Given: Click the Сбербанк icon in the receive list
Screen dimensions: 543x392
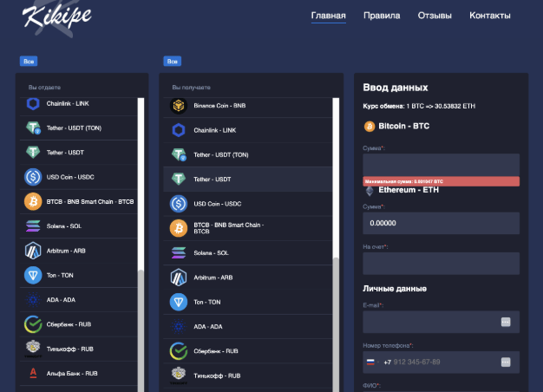Looking at the screenshot, I should pyautogui.click(x=179, y=351).
